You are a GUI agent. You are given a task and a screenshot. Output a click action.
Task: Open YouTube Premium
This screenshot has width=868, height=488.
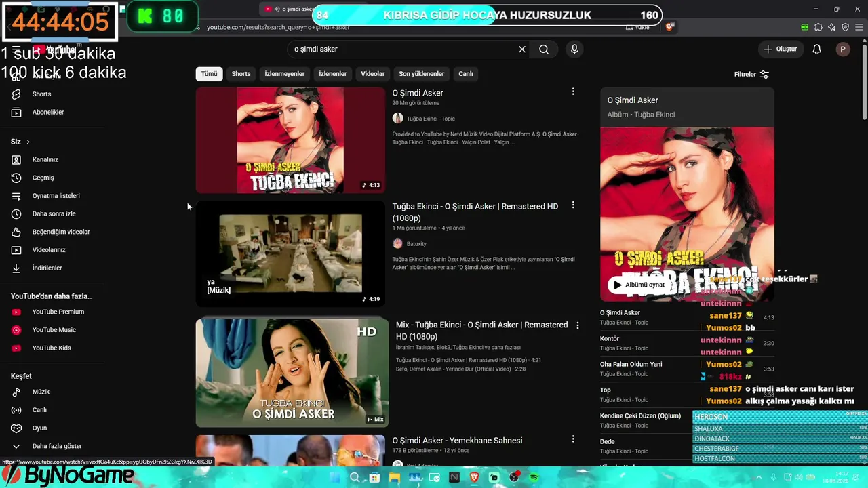pyautogui.click(x=58, y=312)
